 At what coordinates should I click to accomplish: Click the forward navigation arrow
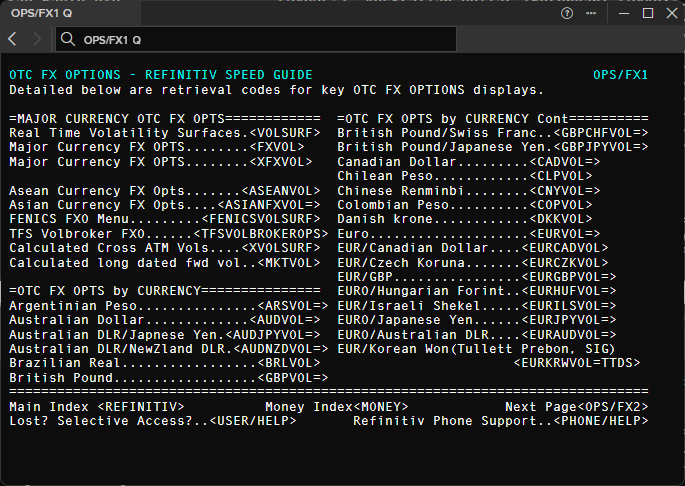point(37,39)
